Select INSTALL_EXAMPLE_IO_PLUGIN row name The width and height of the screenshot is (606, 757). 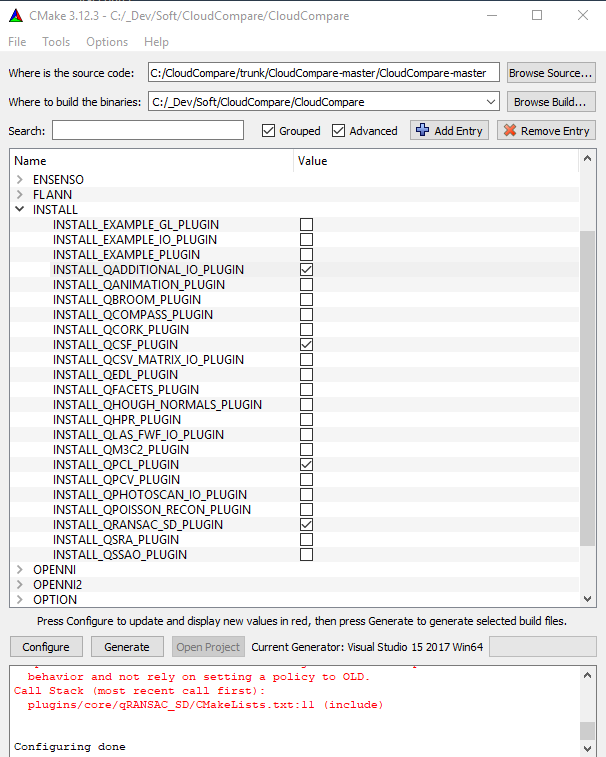[135, 239]
